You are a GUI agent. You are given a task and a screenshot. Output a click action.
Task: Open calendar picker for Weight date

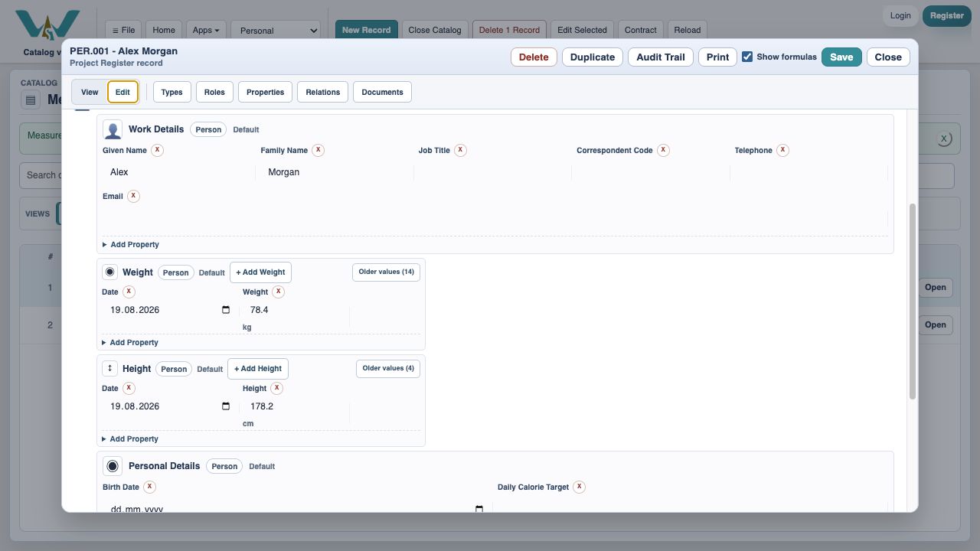(x=226, y=310)
